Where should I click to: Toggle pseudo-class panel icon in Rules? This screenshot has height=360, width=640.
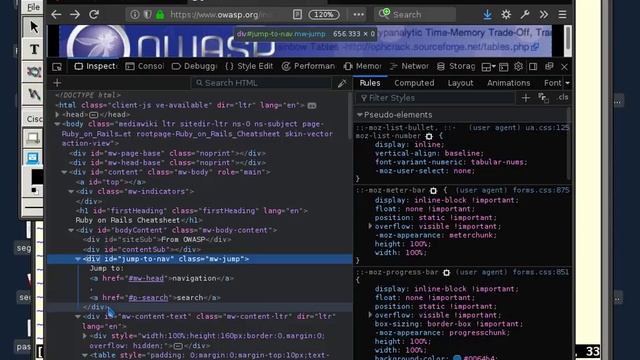(543, 98)
